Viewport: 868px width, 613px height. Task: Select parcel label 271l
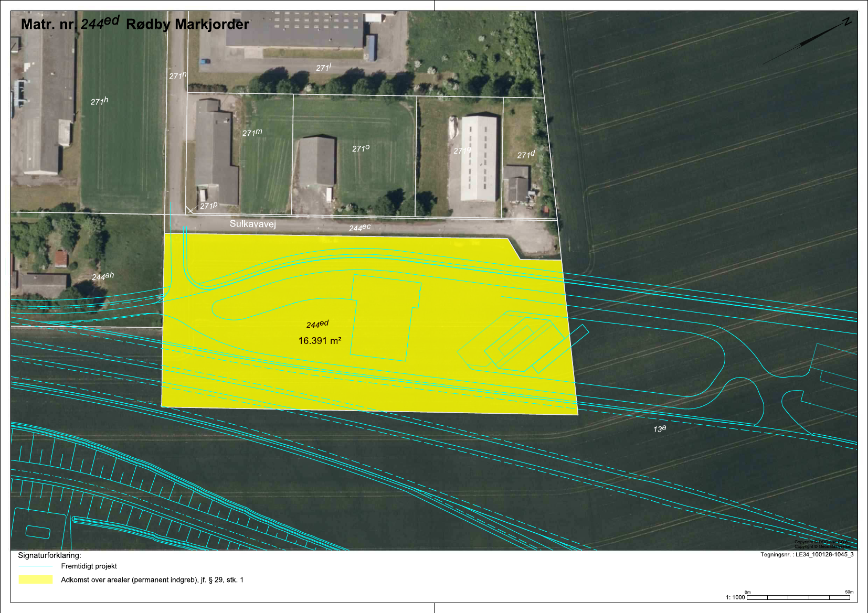pyautogui.click(x=323, y=68)
